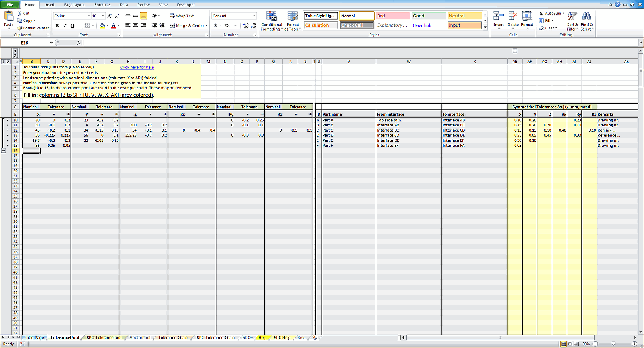Collapse the row group with minus button
Screen dimensions: 644x348
click(4, 151)
